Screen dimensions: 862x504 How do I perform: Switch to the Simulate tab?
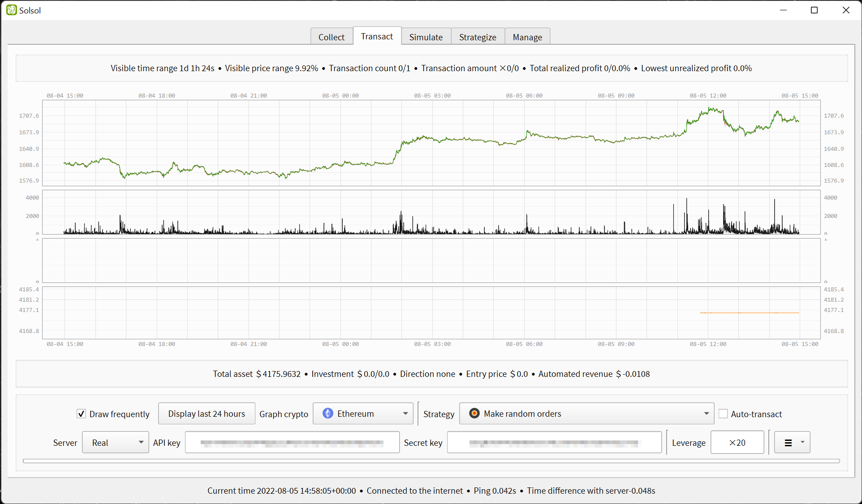pyautogui.click(x=426, y=37)
